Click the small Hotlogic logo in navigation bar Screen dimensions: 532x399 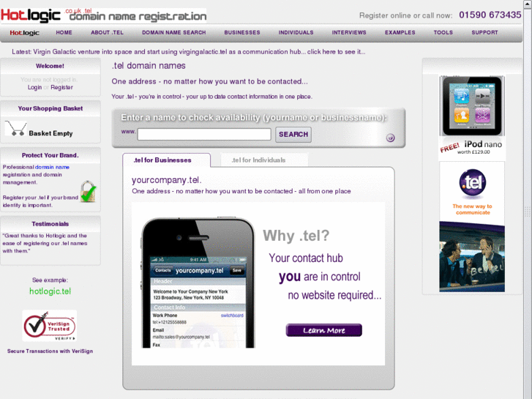24,33
